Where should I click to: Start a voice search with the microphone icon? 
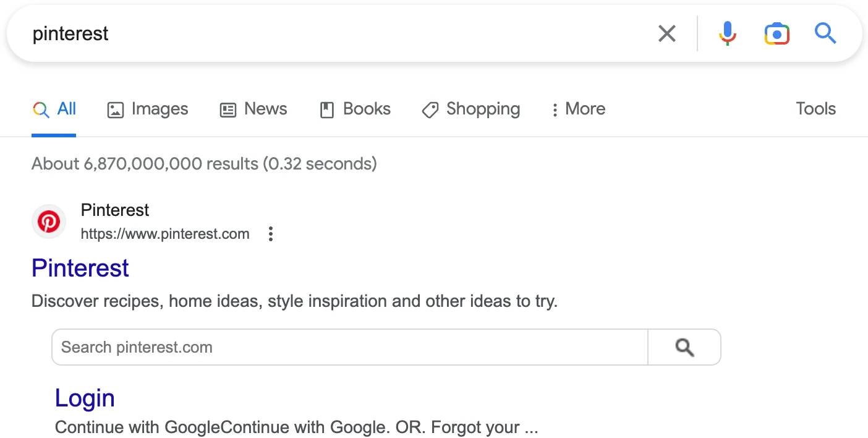tap(727, 33)
